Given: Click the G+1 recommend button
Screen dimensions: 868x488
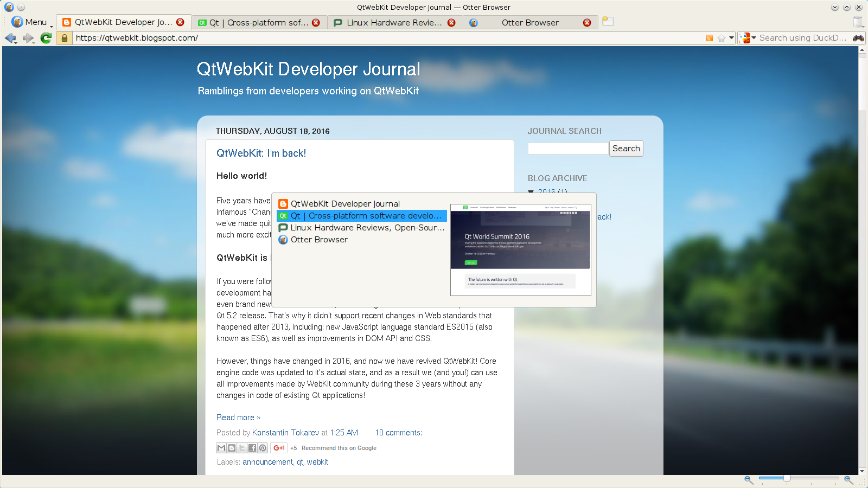Looking at the screenshot, I should coord(279,448).
